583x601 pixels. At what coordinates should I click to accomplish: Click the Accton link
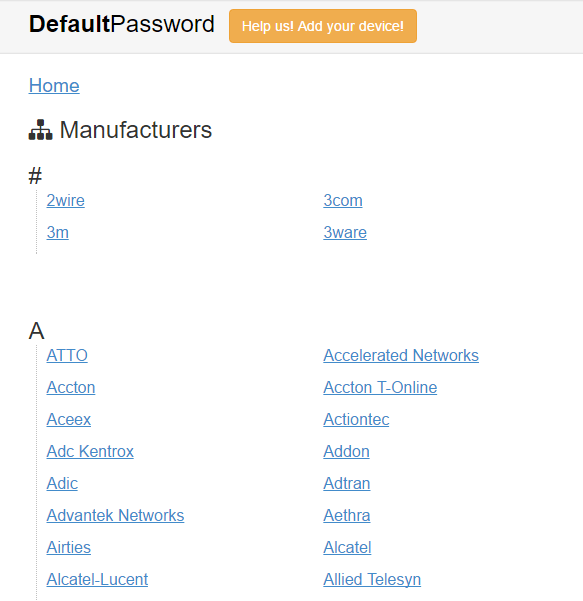pos(71,388)
